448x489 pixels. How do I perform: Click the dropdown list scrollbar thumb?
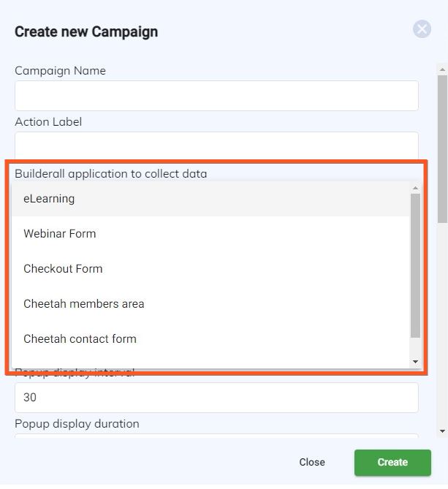(x=415, y=265)
